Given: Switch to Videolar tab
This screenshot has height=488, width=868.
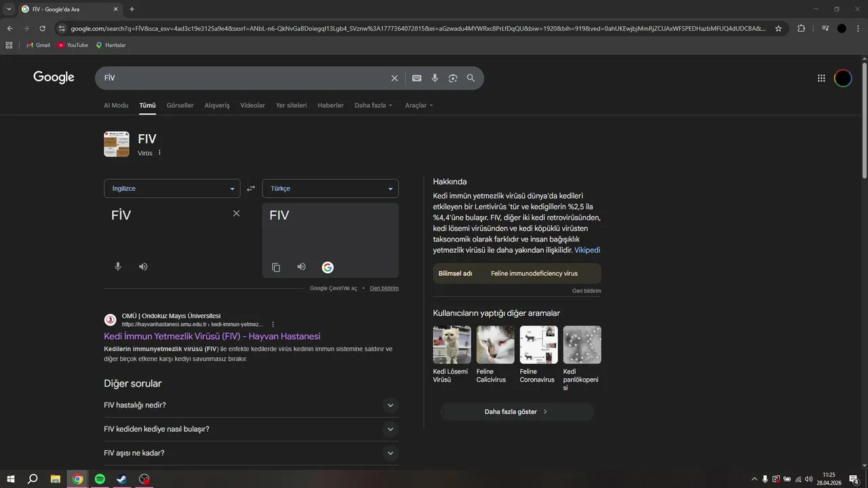Looking at the screenshot, I should point(252,106).
